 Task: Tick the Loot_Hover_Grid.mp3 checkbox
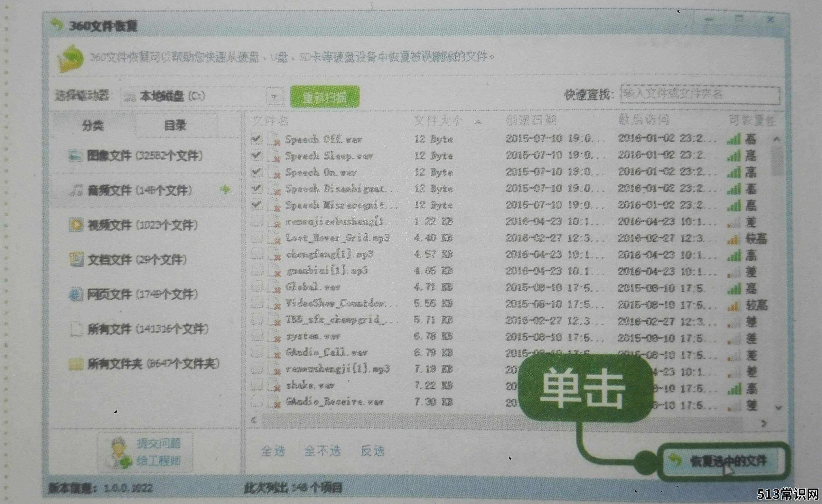coord(257,238)
